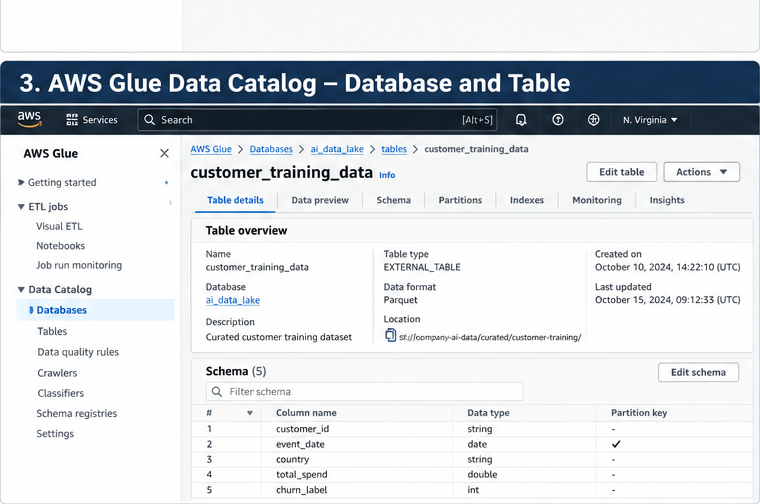Image resolution: width=760 pixels, height=504 pixels.
Task: Select Notebooks in the sidebar
Action: [60, 246]
